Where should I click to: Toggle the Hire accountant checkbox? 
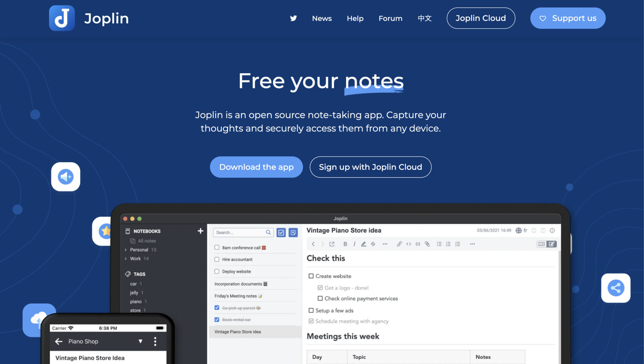click(217, 259)
